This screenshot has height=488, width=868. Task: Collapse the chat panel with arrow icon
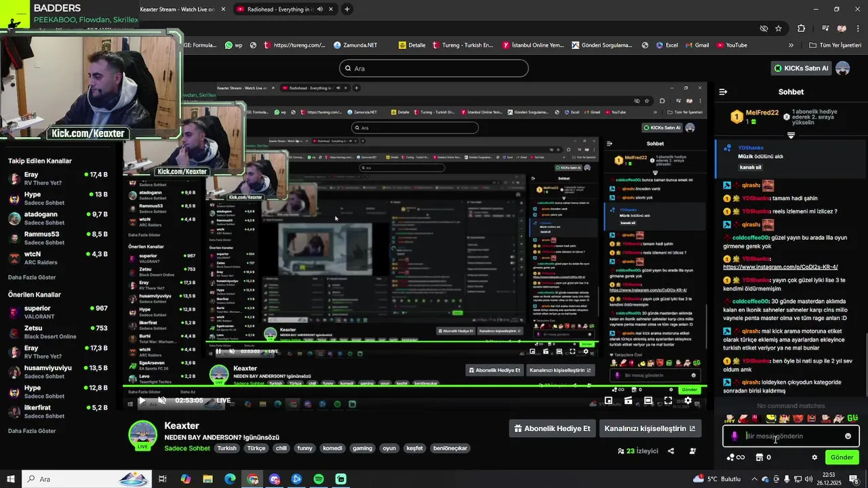[x=723, y=91]
